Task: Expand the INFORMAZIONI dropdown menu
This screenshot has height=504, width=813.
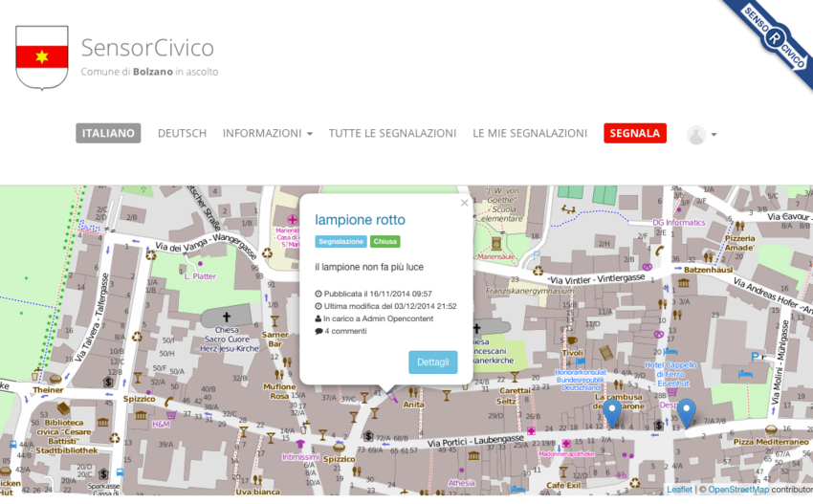Action: (x=268, y=133)
